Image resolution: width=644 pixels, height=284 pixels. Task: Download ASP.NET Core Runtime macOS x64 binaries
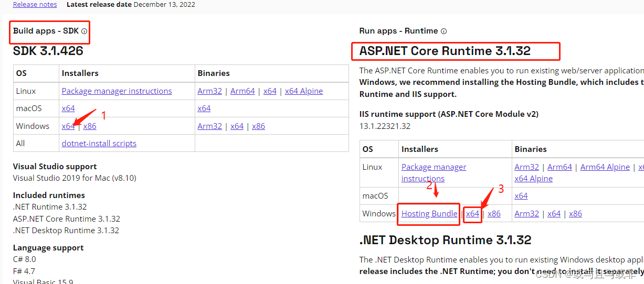[521, 195]
